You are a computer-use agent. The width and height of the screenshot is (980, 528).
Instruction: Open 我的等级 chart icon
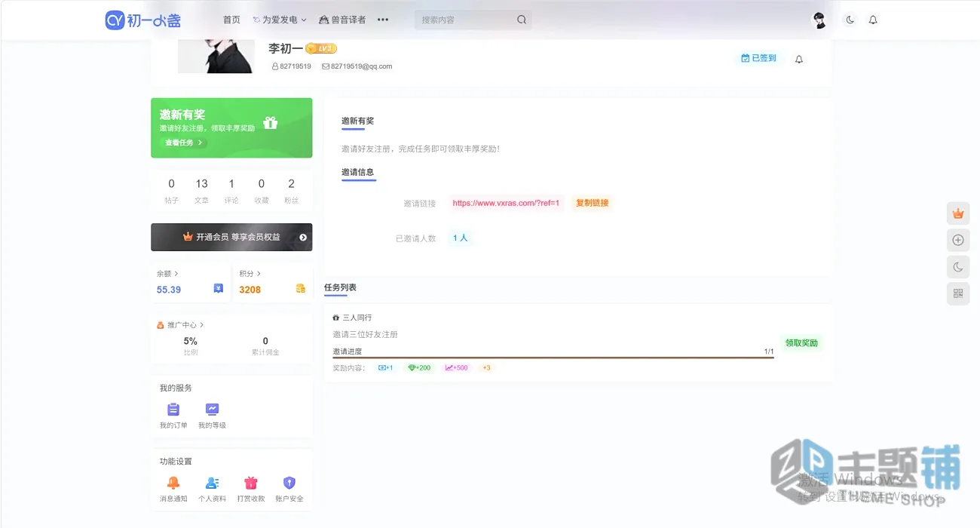pyautogui.click(x=212, y=410)
